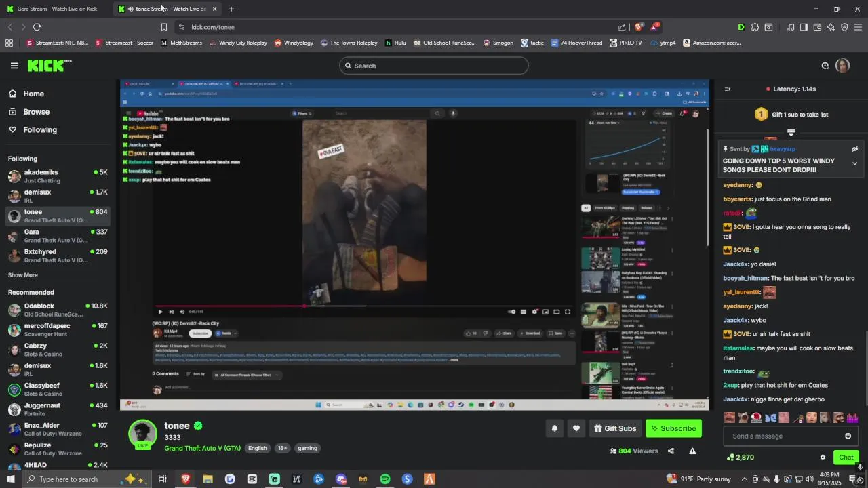Viewport: 868px width, 488px height.
Task: Toggle Brave VPN shield icon
Action: 844,27
